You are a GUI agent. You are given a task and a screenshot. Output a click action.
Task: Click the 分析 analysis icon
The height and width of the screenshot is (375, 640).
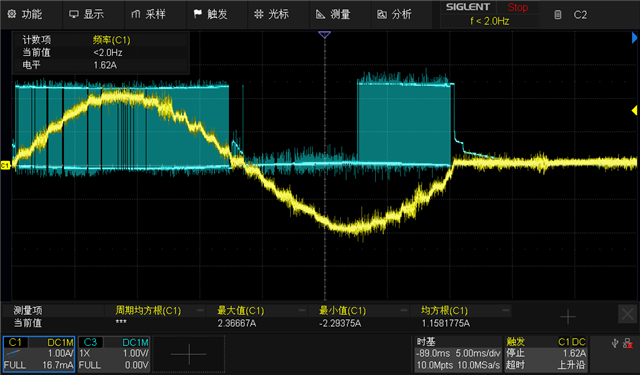click(382, 14)
